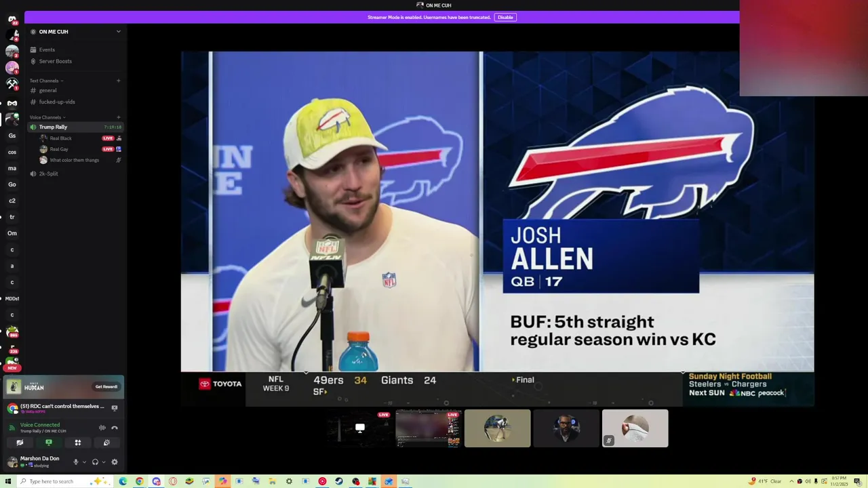Select the user Real Black in the voice channel
The height and width of the screenshot is (488, 868).
point(60,138)
